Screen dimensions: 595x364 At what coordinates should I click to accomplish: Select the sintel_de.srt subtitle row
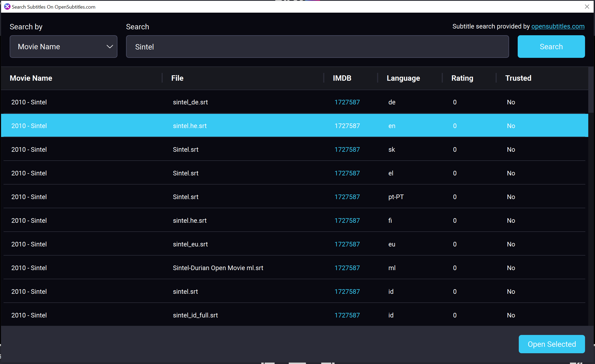tap(190, 102)
